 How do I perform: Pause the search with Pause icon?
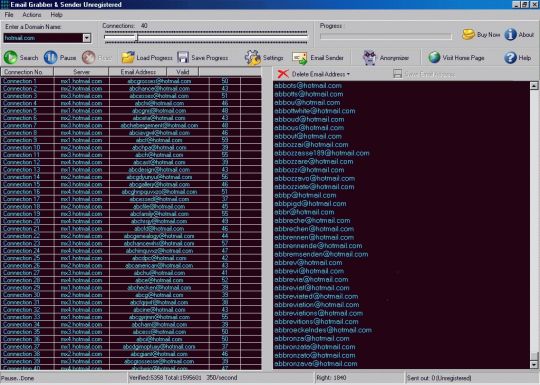(51, 58)
